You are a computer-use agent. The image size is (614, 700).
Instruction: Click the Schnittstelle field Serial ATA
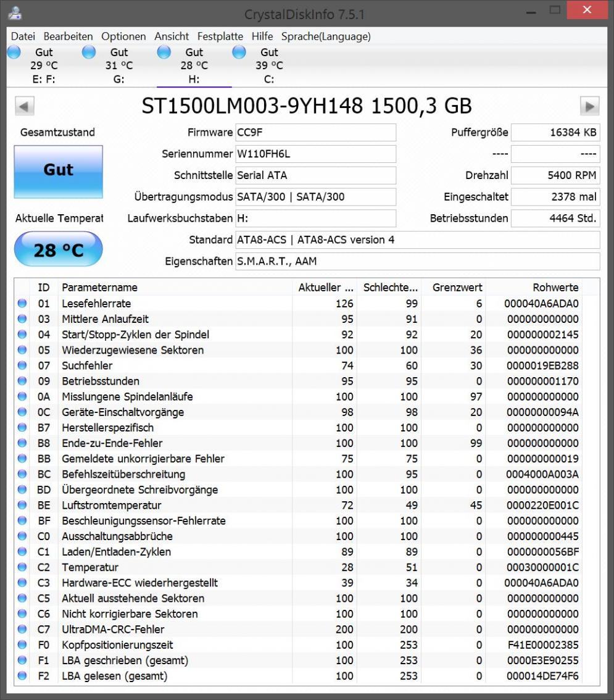pyautogui.click(x=315, y=175)
